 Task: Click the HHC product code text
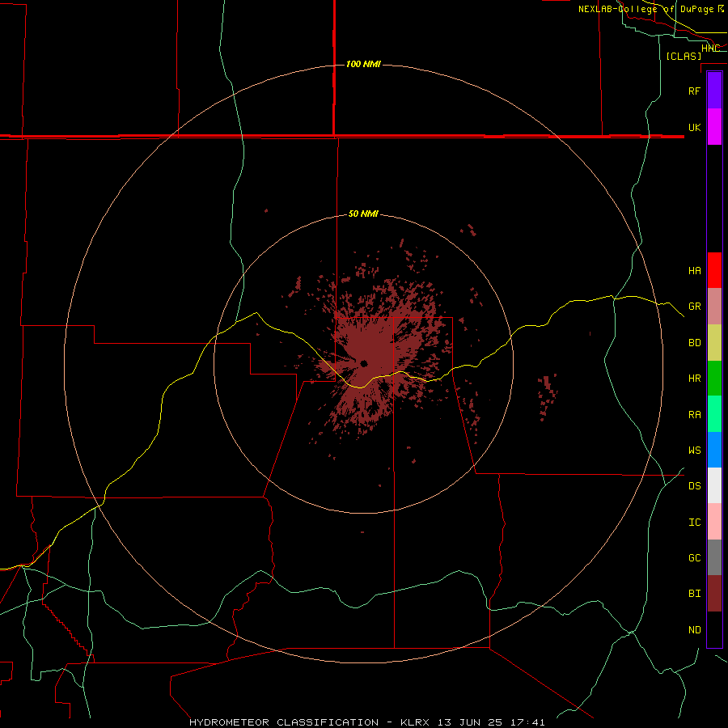coord(710,49)
